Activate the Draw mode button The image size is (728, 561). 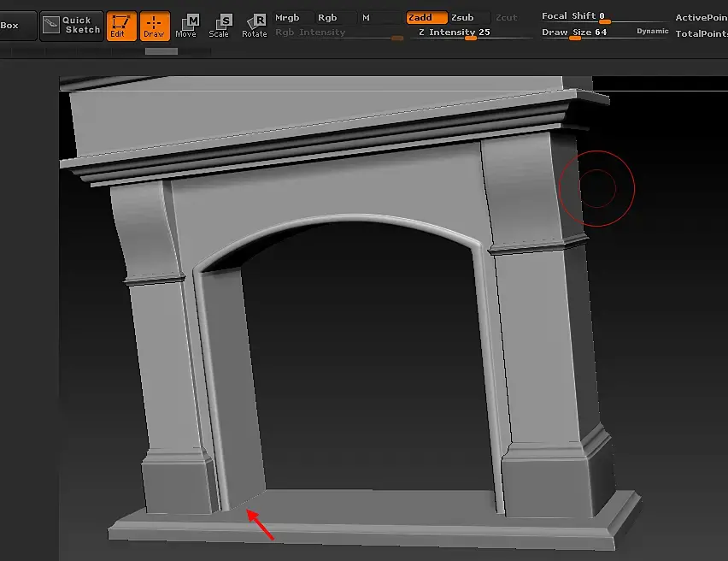tap(154, 26)
